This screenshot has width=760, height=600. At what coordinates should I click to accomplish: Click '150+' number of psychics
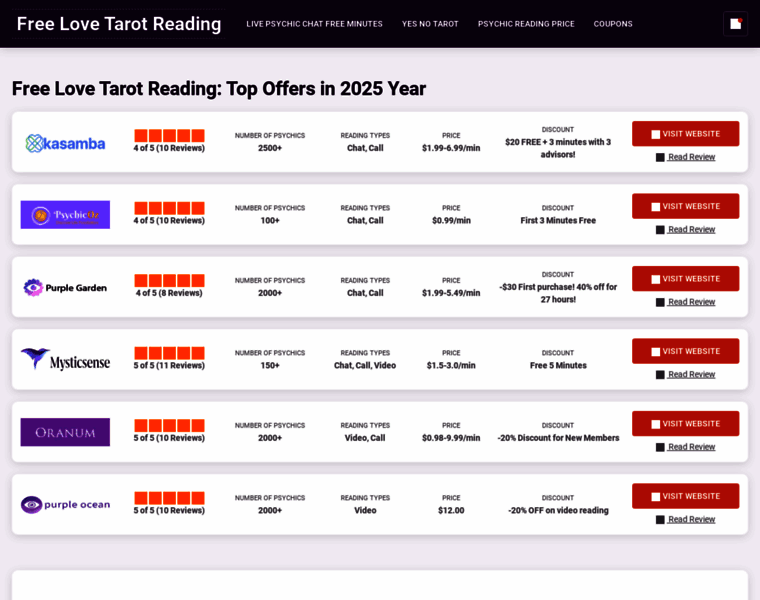(270, 365)
